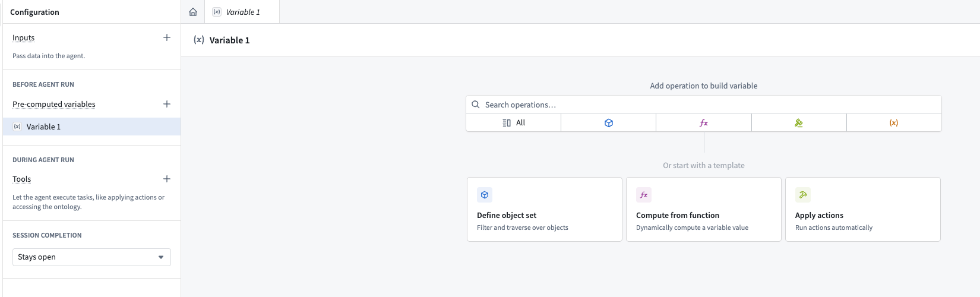980x297 pixels.
Task: Click the magnifier icon in search operations
Action: 476,105
